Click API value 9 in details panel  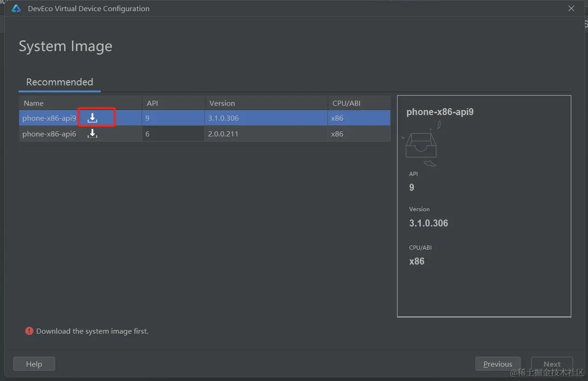[x=412, y=187]
